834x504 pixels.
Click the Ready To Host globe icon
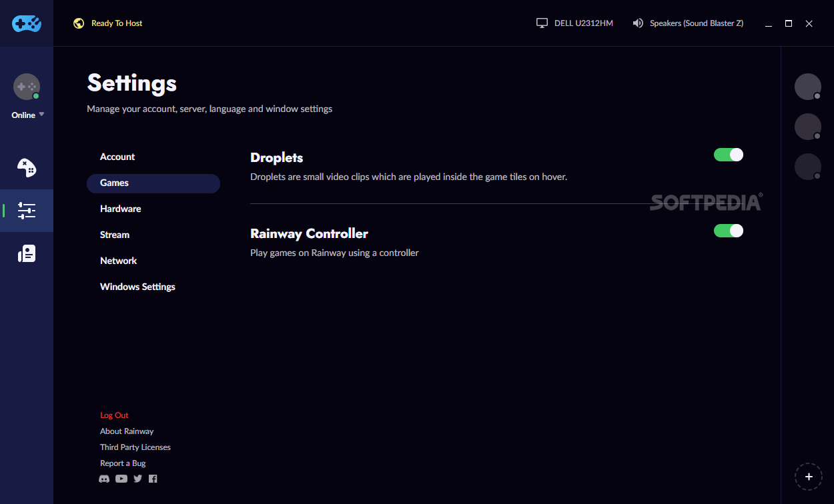[79, 23]
